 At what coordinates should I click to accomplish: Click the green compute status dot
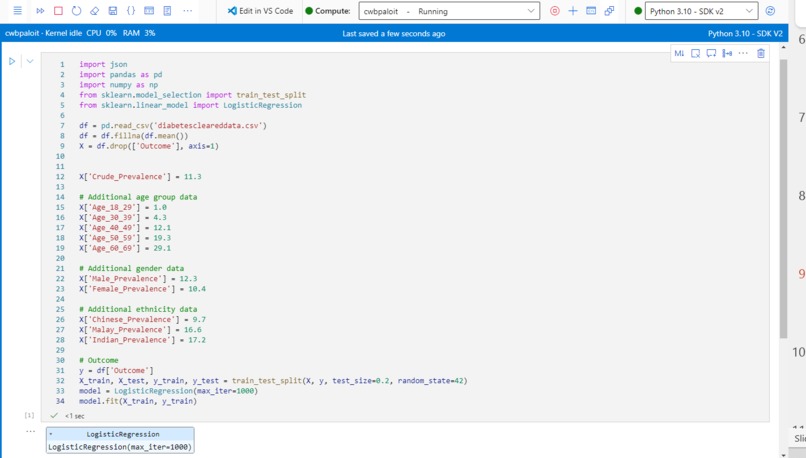(309, 11)
